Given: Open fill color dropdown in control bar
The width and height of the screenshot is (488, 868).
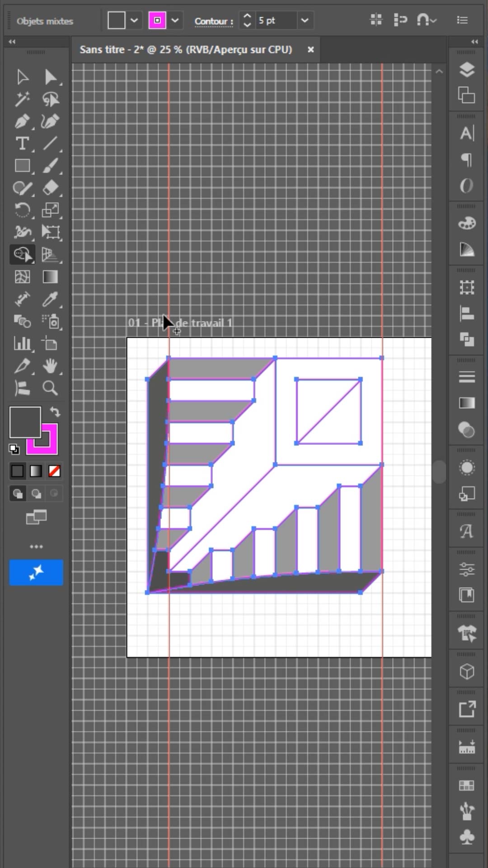Looking at the screenshot, I should click(x=134, y=20).
